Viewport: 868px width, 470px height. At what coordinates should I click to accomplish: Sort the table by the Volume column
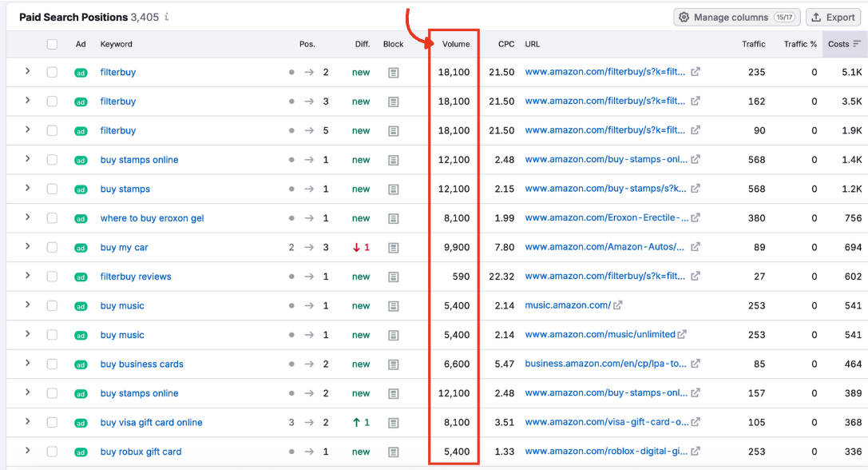coord(454,44)
